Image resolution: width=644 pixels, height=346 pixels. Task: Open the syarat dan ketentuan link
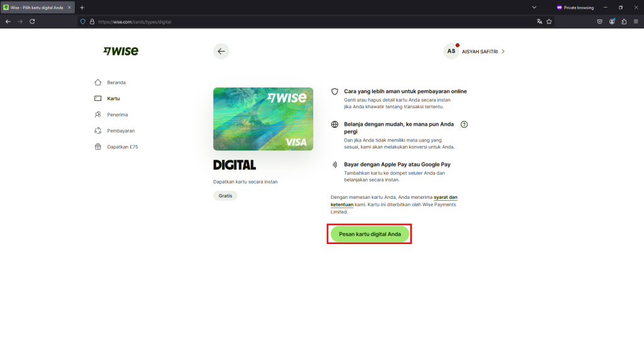coord(445,197)
